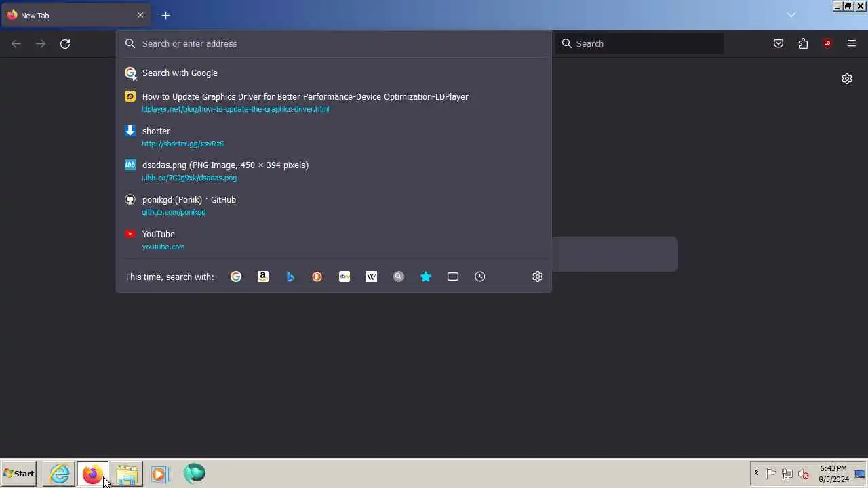868x488 pixels.
Task: Open the List all tabs dropdown
Action: [x=791, y=15]
